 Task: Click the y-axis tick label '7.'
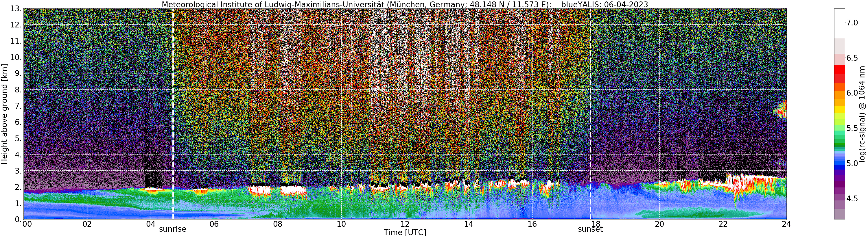point(18,106)
